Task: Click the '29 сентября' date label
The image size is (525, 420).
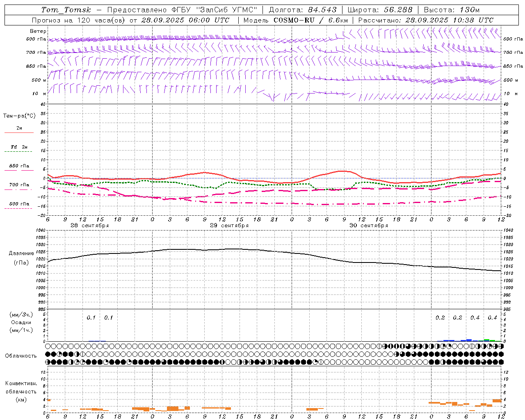Action: 229,226
